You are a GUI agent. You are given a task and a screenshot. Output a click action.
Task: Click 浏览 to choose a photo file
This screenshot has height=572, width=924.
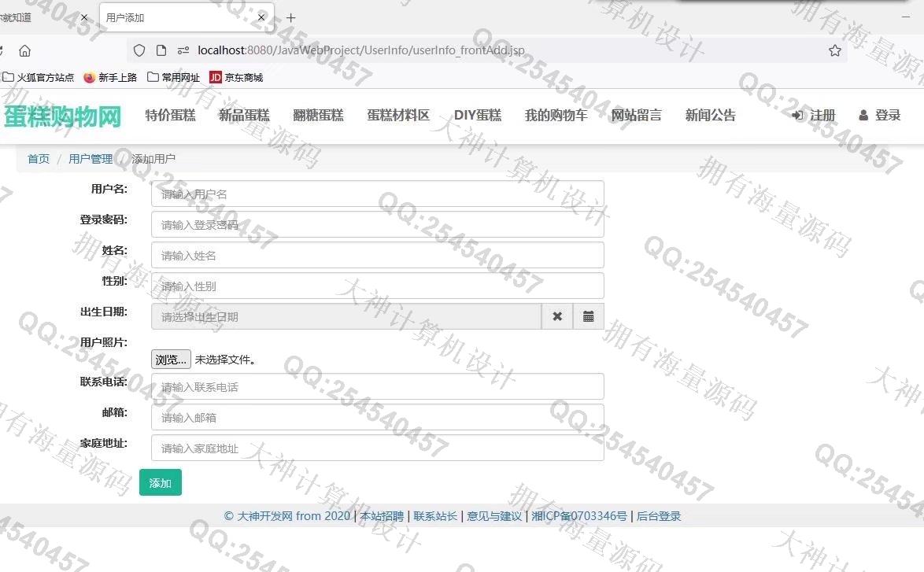tap(171, 360)
